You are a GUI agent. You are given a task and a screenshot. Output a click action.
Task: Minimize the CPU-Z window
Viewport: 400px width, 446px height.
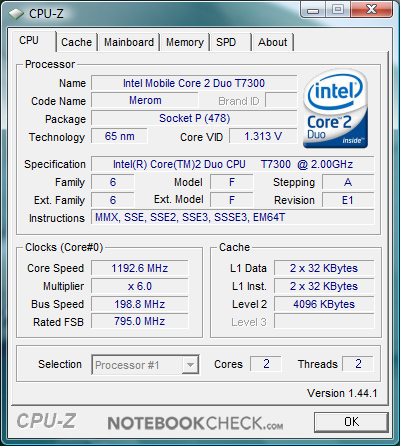point(312,10)
